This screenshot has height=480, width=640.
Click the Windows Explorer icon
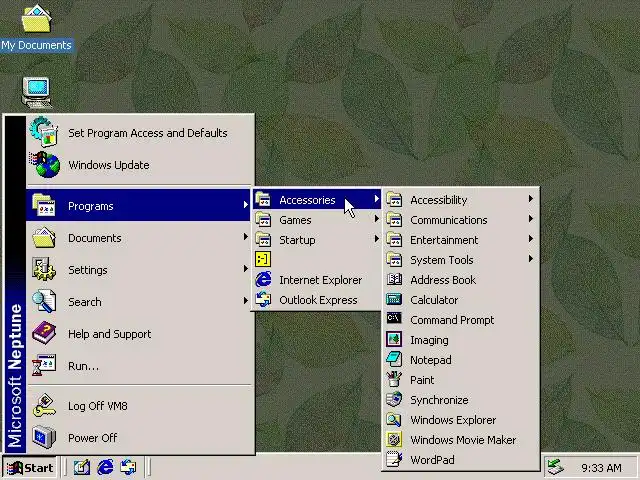394,420
